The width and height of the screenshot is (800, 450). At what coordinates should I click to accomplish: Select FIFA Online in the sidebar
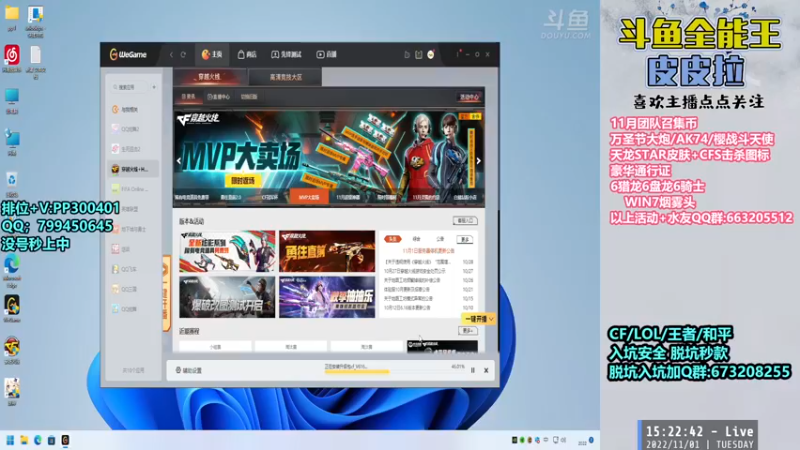coord(133,189)
